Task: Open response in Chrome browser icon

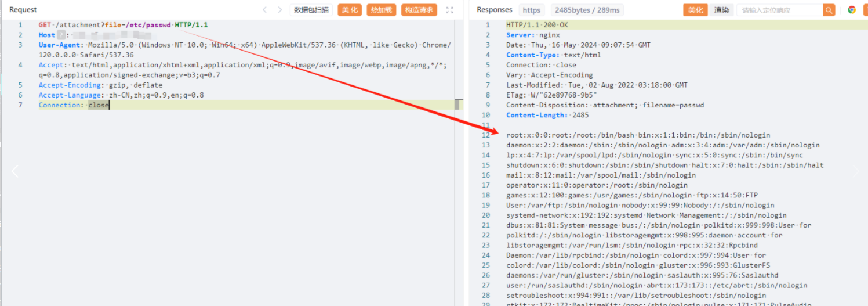Action: 852,10
